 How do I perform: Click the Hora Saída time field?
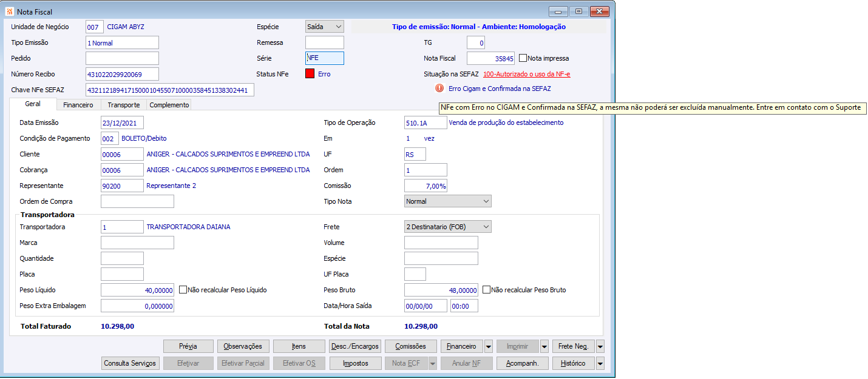point(464,306)
